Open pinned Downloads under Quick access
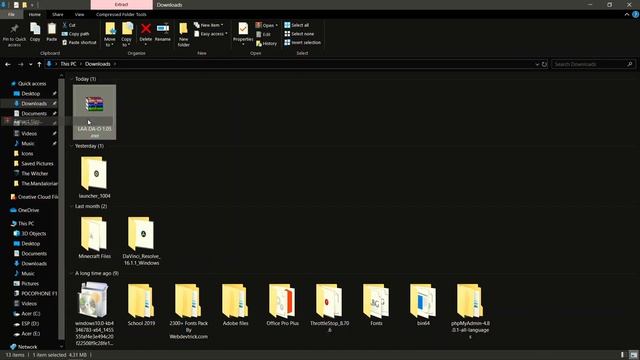640x360 pixels. (34, 104)
